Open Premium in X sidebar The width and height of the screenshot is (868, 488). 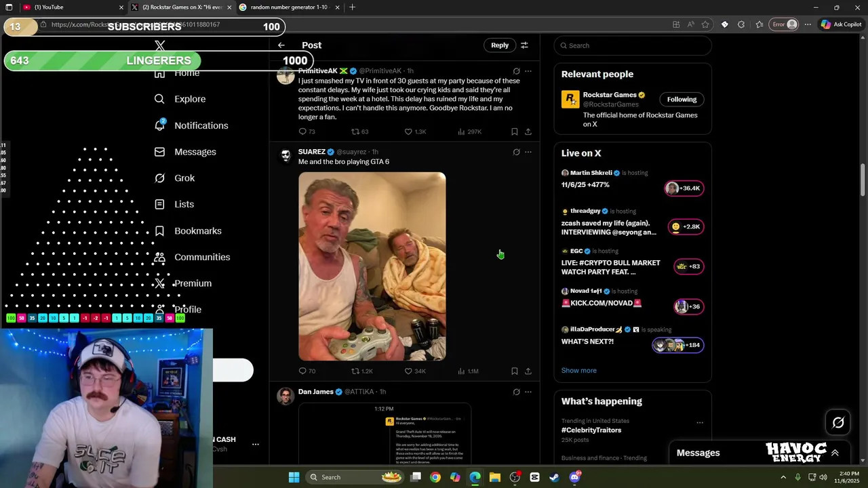[x=182, y=283]
